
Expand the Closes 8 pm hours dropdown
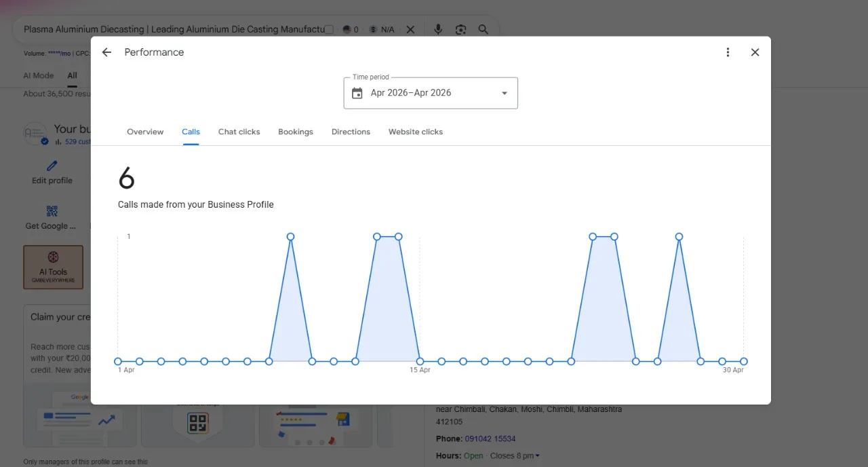515,455
